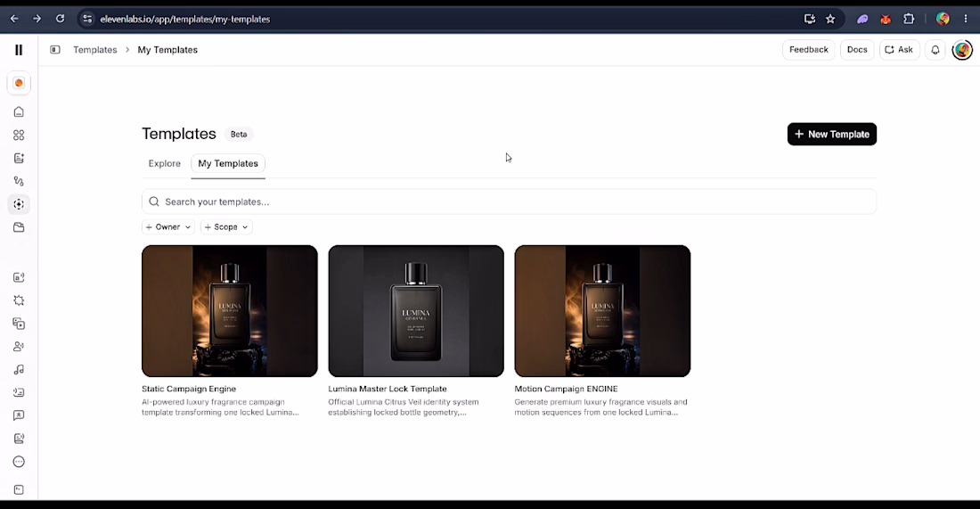Click the Beta badge beside Templates
Viewport: 980px width, 509px height.
[x=239, y=134]
